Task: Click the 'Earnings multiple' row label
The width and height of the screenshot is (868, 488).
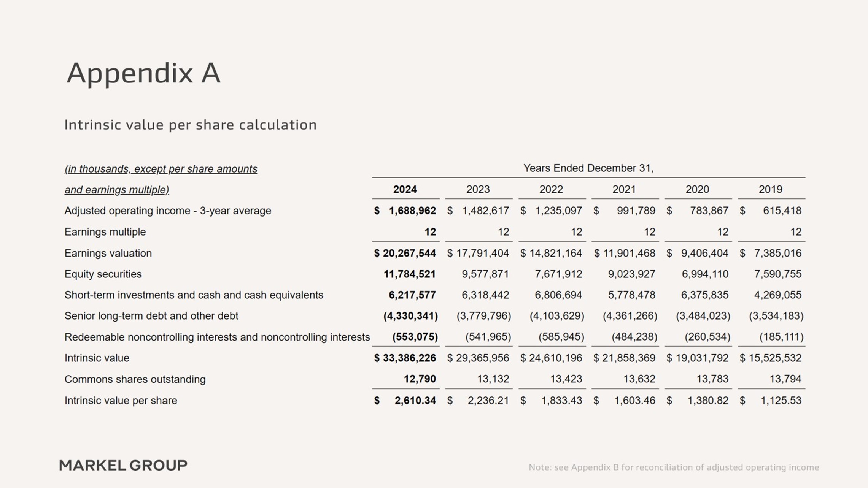Action: click(x=105, y=232)
